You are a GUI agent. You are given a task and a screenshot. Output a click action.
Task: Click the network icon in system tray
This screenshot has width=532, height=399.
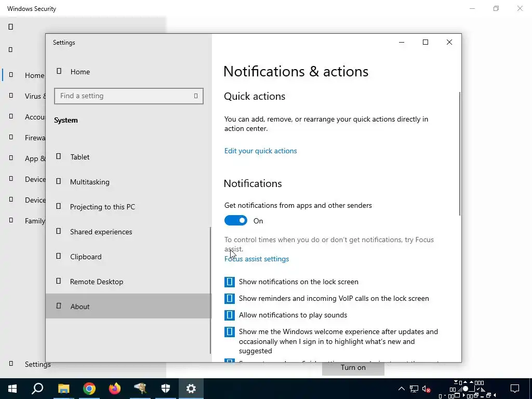pos(414,389)
